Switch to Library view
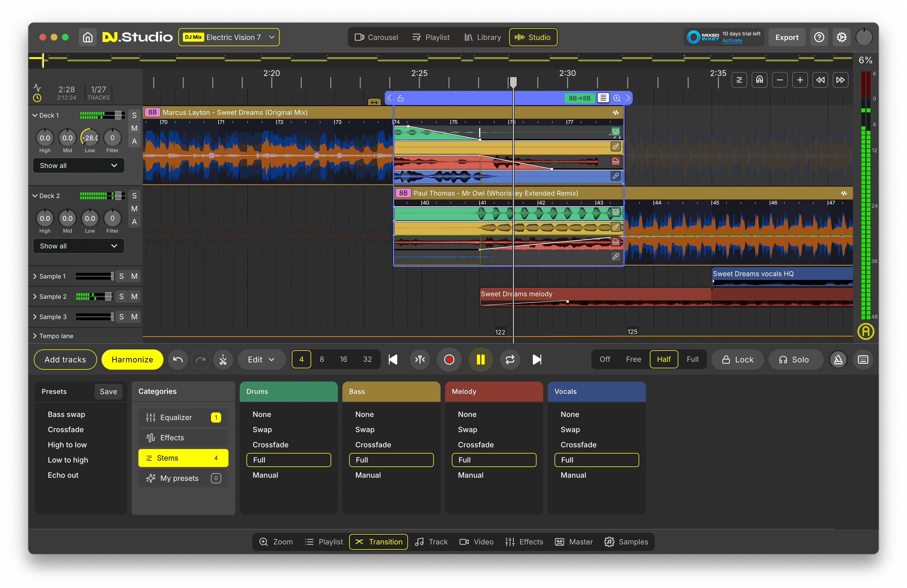The height and width of the screenshot is (588, 907). pyautogui.click(x=482, y=37)
